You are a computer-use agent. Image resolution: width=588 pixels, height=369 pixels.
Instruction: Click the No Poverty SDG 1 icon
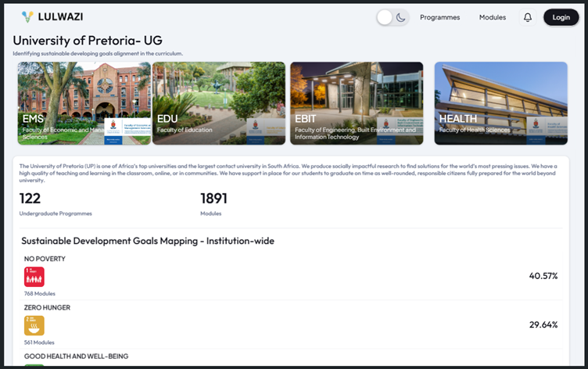(x=34, y=277)
